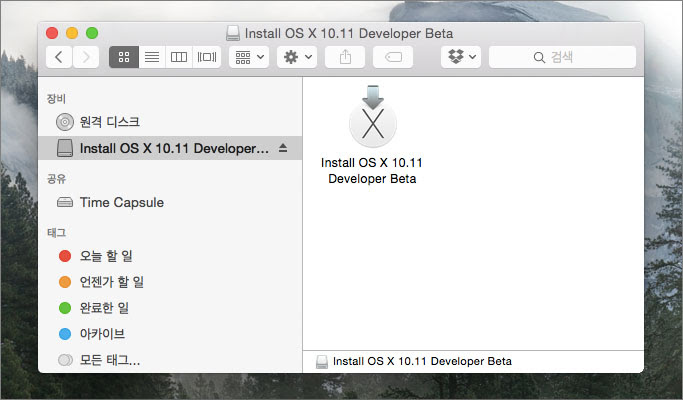Click the 원격 디스크 disc icon

click(x=65, y=122)
